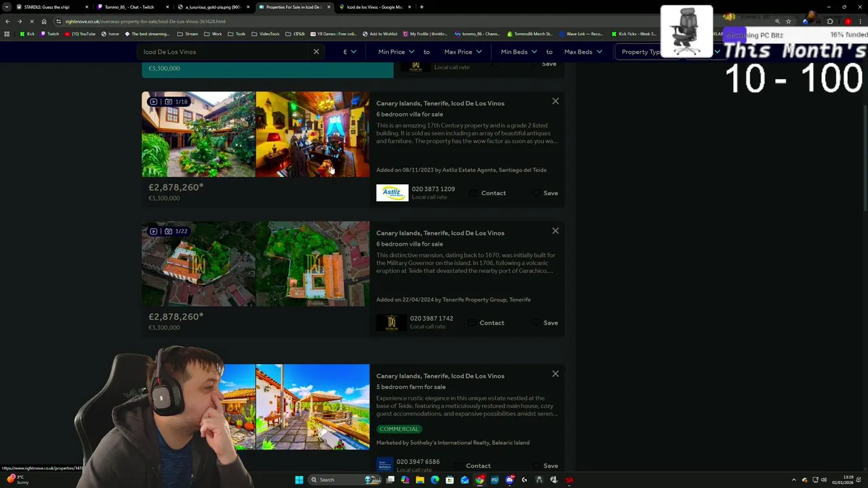
Task: Open the VideoTools bookmarks folder
Action: pos(265,33)
